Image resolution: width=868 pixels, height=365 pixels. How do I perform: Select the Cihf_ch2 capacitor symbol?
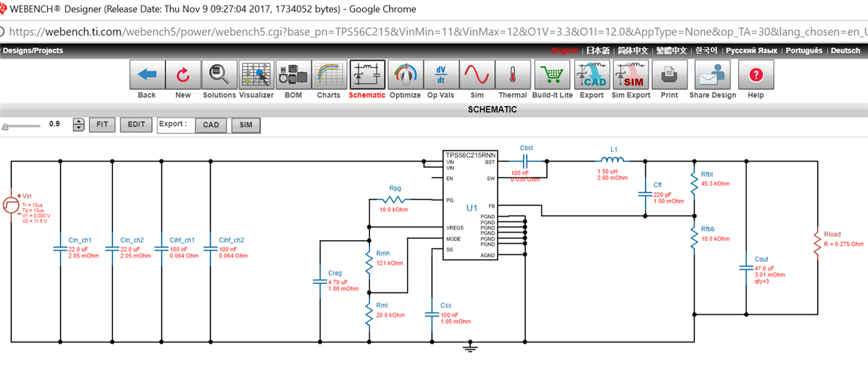coord(211,248)
